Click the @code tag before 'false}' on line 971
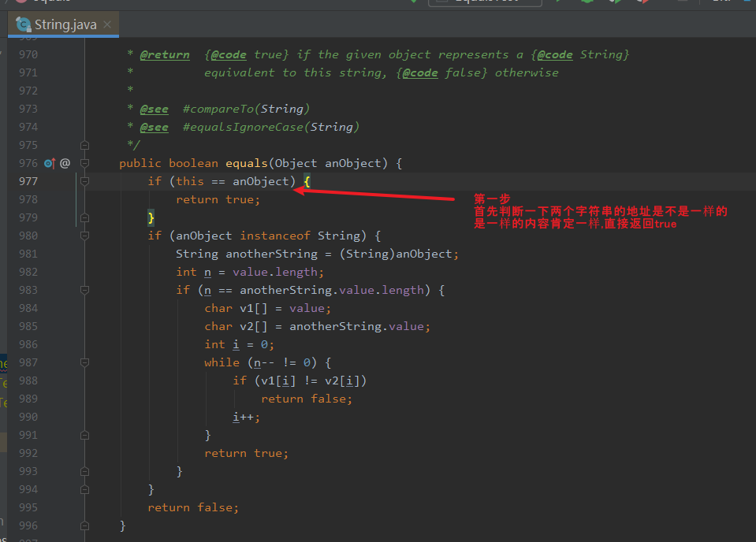The height and width of the screenshot is (542, 756). pos(420,72)
